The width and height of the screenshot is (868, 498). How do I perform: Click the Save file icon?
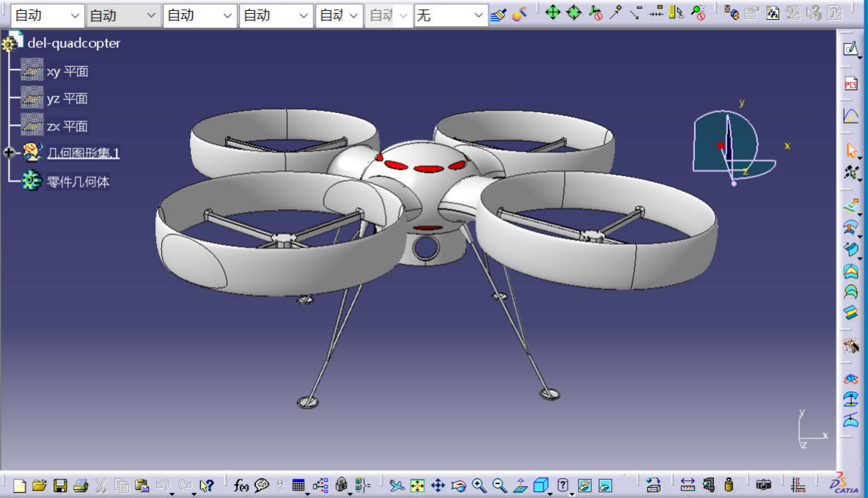(60, 486)
